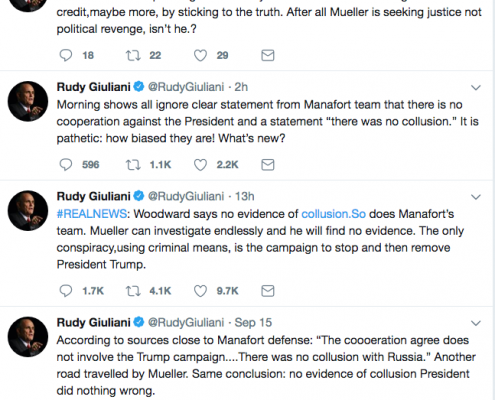Like the top tweet with 29 likes
This screenshot has width=495, height=400.
click(200, 55)
